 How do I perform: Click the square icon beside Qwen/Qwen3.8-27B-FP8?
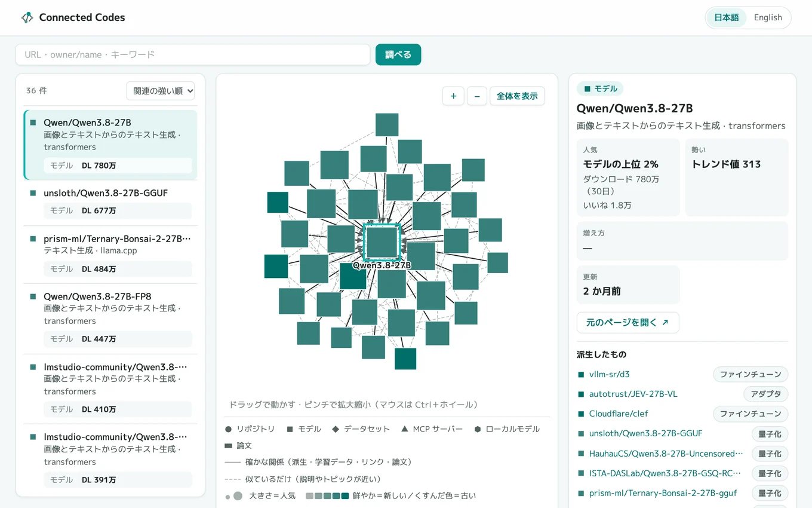(33, 296)
